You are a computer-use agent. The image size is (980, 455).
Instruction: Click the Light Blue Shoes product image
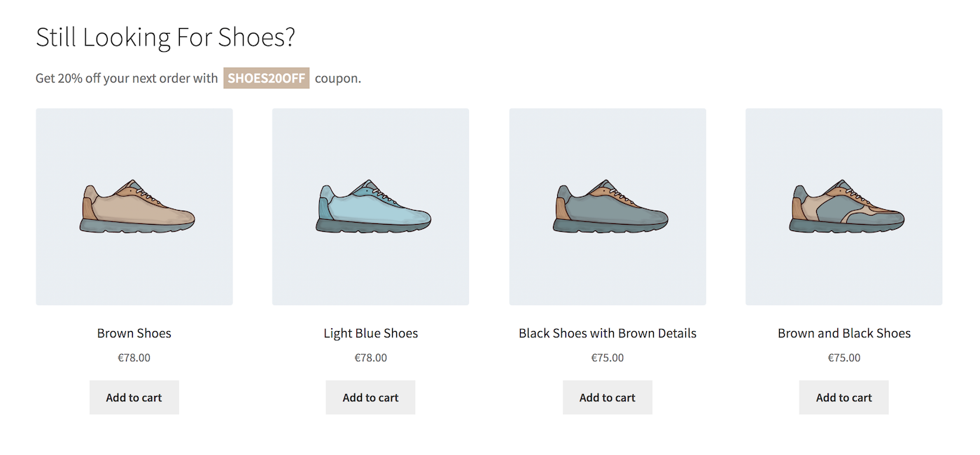pyautogui.click(x=370, y=206)
